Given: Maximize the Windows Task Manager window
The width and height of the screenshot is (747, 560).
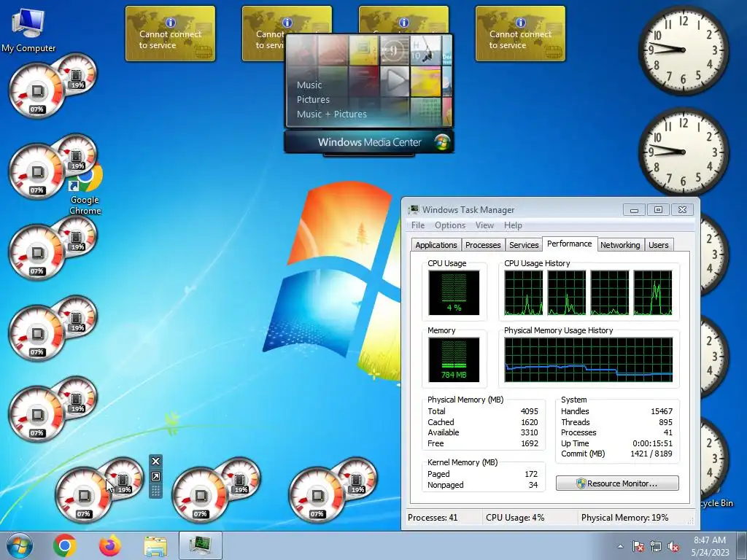Looking at the screenshot, I should tap(659, 209).
